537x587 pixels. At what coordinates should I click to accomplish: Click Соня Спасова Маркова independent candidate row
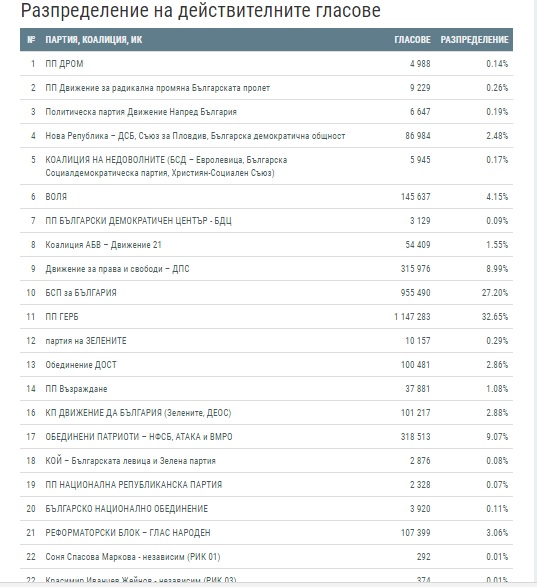click(266, 557)
